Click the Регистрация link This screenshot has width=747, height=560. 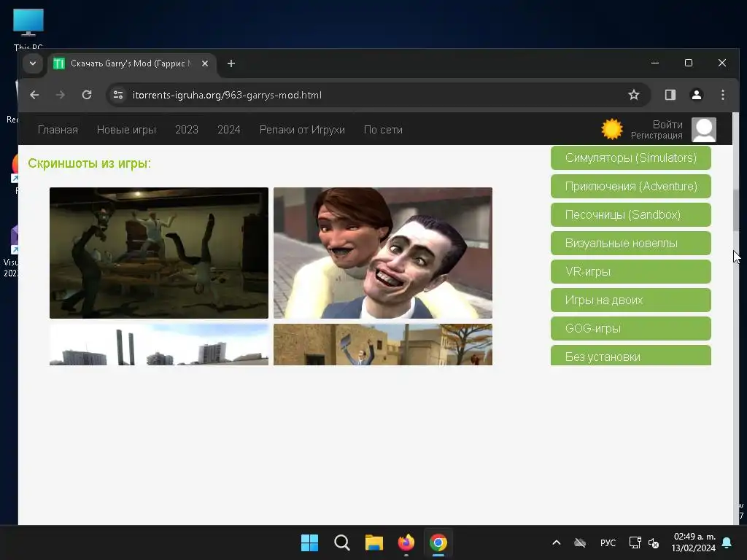pyautogui.click(x=657, y=136)
